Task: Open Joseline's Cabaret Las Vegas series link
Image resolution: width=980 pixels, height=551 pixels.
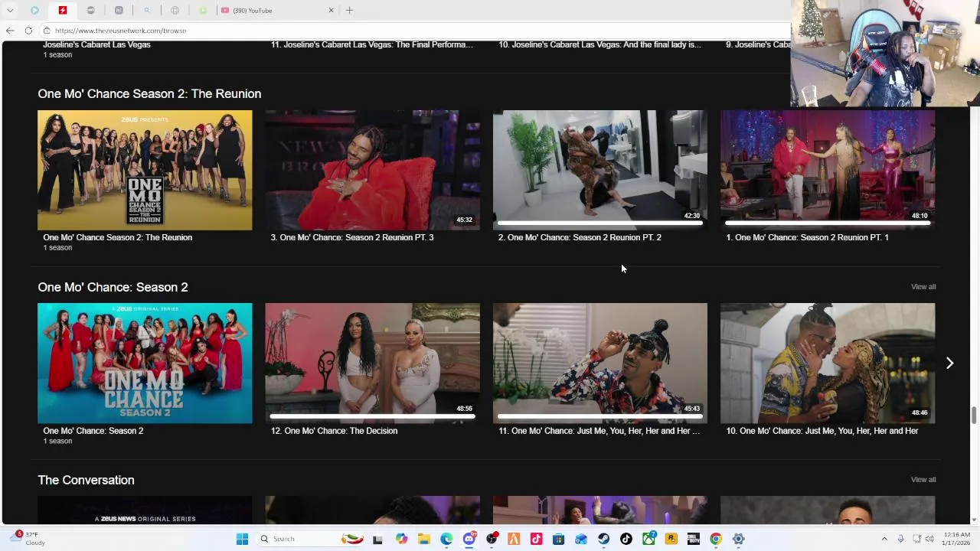Action: pyautogui.click(x=96, y=44)
